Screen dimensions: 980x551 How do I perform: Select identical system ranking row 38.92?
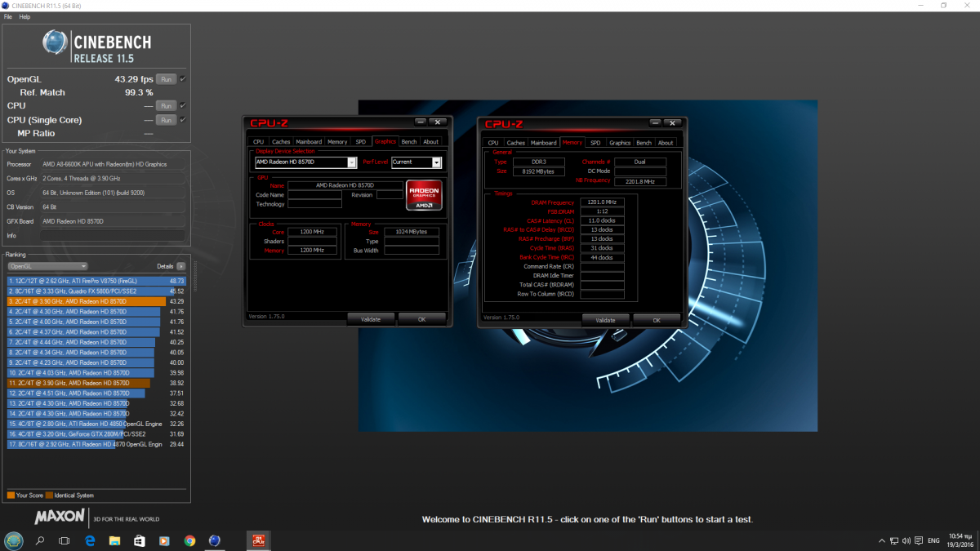96,383
